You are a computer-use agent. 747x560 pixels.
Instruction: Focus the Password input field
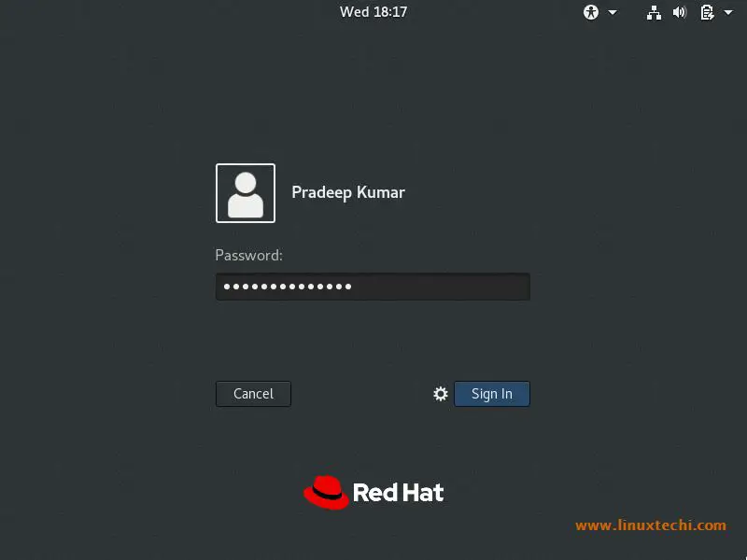(x=373, y=287)
